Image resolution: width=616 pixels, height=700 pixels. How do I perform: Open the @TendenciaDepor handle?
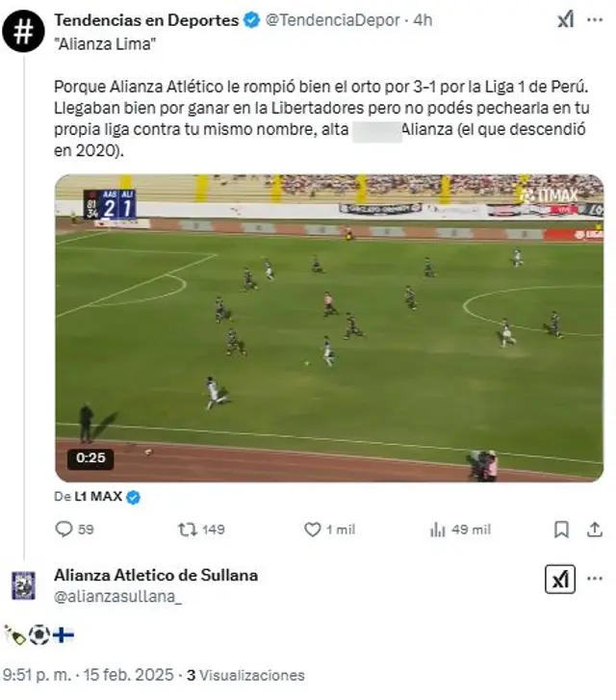(333, 20)
